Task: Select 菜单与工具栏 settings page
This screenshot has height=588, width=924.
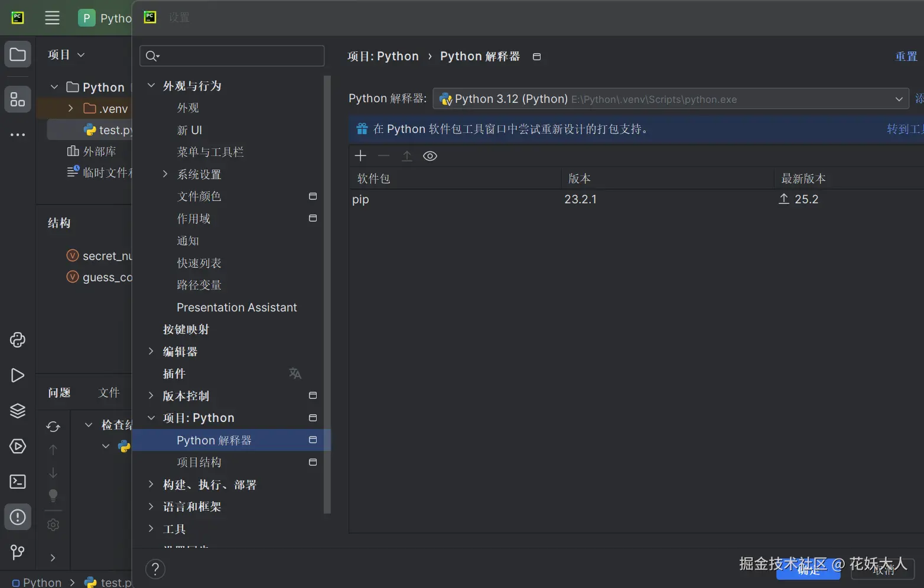Action: point(210,152)
